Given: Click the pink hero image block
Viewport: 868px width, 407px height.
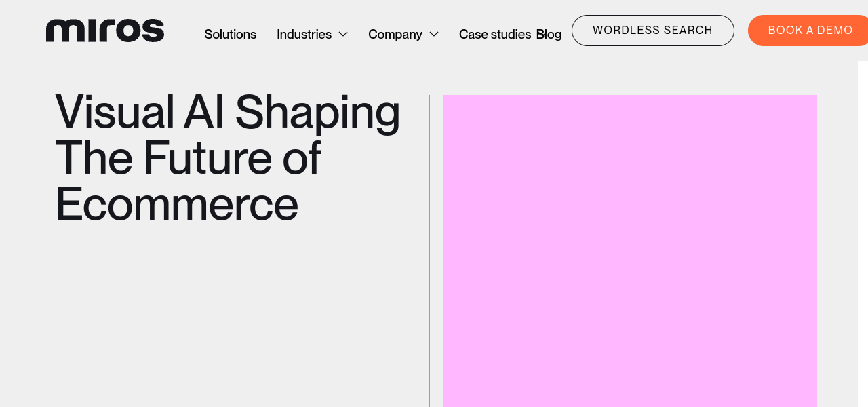Looking at the screenshot, I should tap(630, 251).
